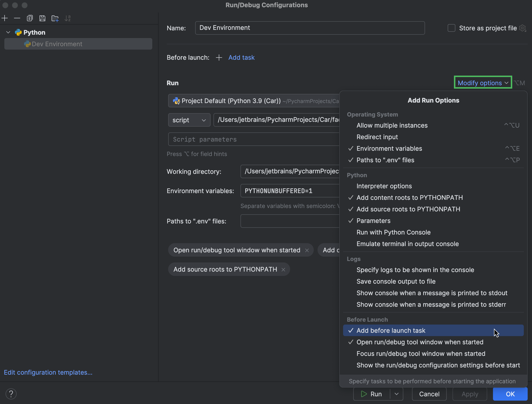The image size is (532, 404).
Task: Add a before launch task with the plus icon
Action: (x=219, y=58)
